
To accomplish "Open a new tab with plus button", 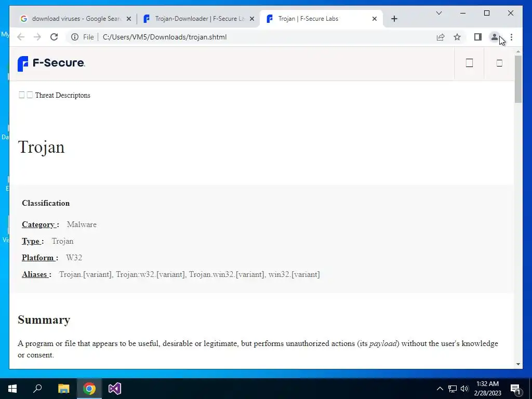I will [394, 19].
